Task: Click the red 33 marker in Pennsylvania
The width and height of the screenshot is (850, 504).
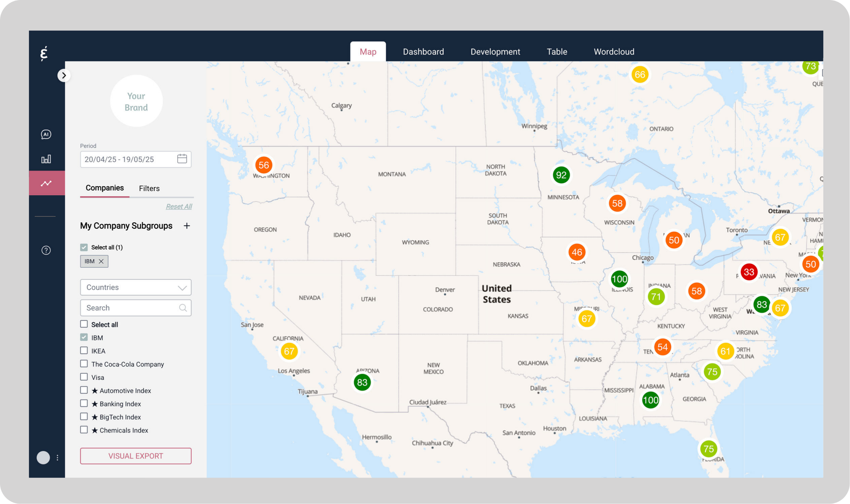Action: [749, 272]
